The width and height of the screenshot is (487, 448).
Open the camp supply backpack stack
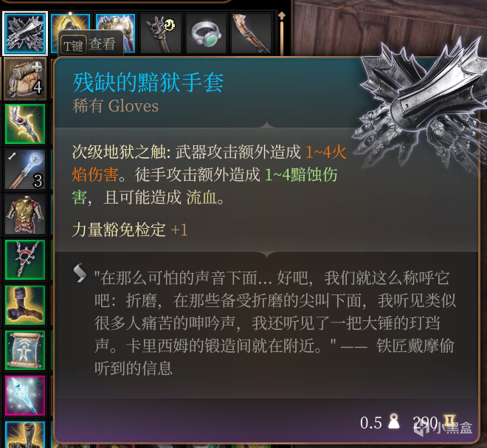click(25, 79)
